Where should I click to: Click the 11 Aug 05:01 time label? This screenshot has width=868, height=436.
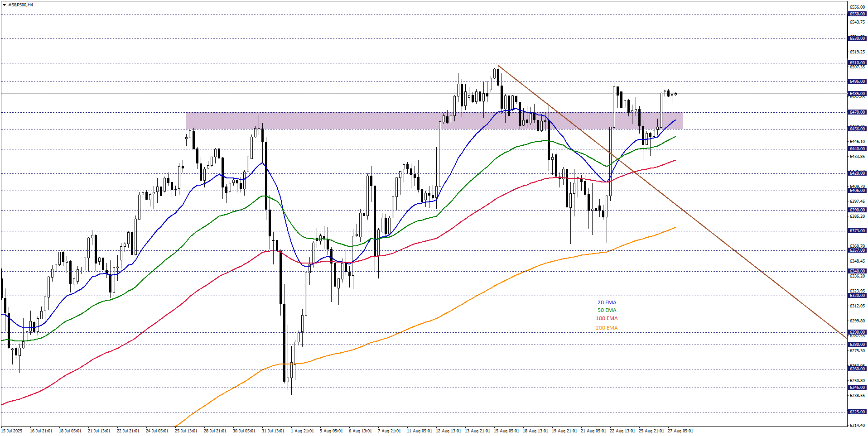419,431
